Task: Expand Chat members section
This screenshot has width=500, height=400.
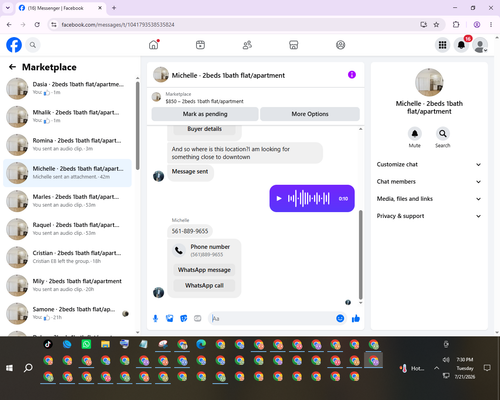Action: (x=429, y=182)
